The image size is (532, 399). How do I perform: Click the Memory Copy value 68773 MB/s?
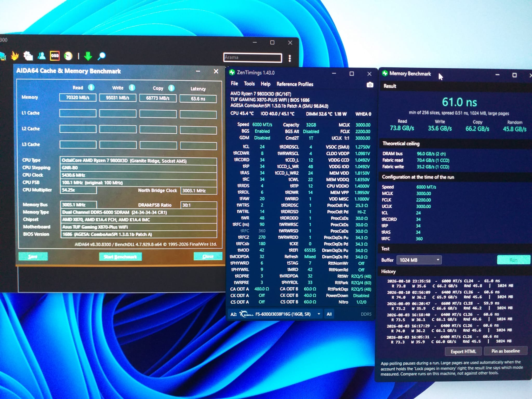[158, 98]
